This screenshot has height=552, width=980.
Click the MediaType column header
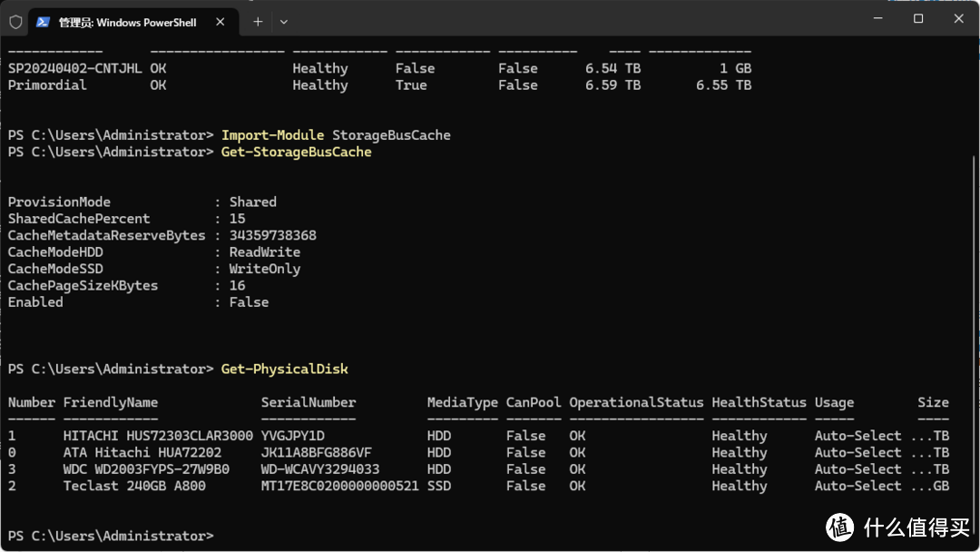click(x=463, y=402)
